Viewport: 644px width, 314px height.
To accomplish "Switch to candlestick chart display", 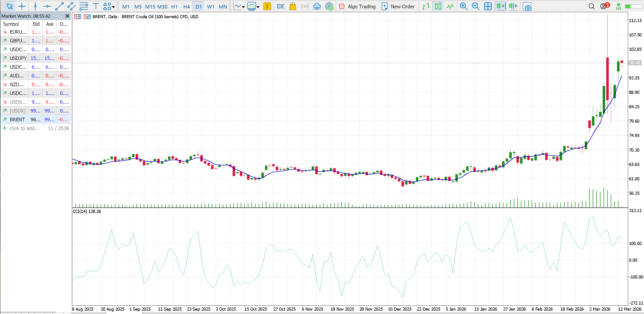I will click(438, 7).
